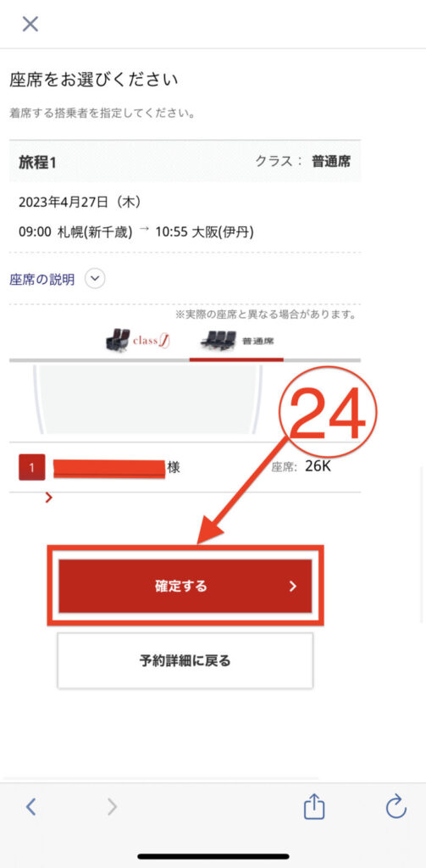Tap the 普通席 triple seat icon
Screen dimensions: 426x868
(218, 341)
